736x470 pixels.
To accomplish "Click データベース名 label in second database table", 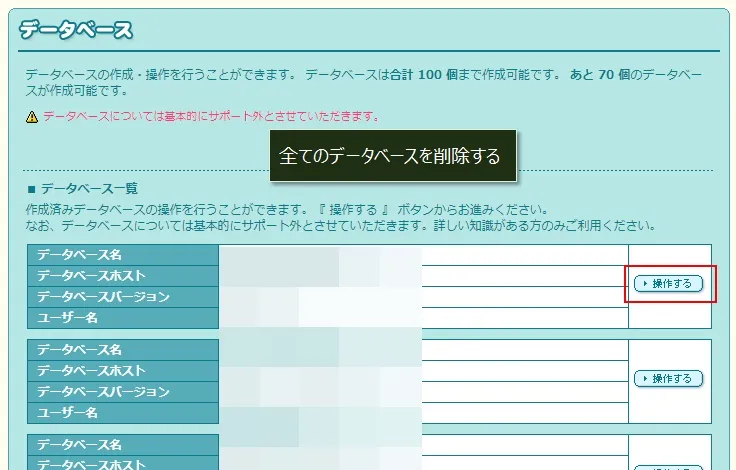I will tap(79, 350).
